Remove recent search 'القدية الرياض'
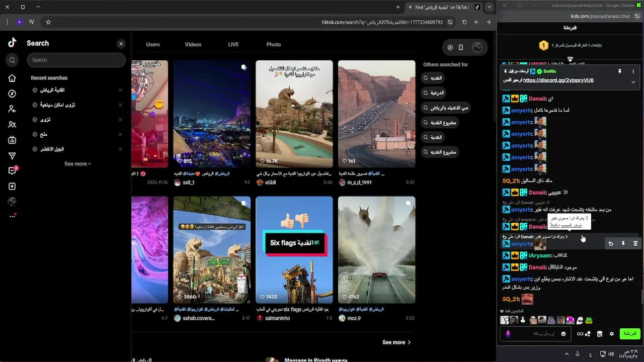644x362 pixels. pyautogui.click(x=120, y=90)
